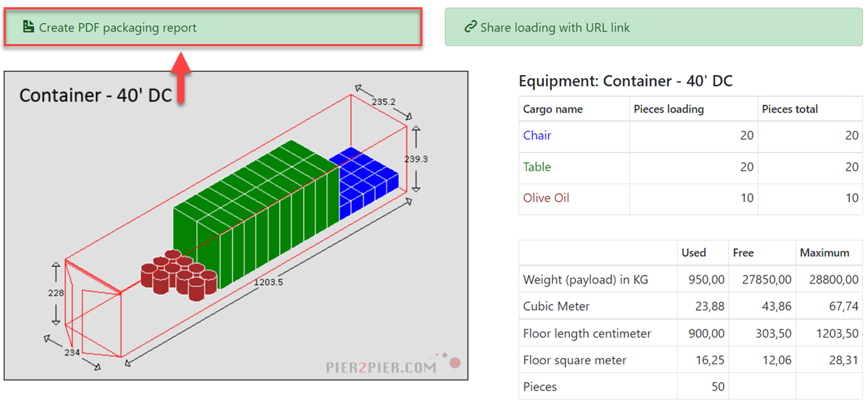Click the Weight (payload) in KG row

point(690,279)
